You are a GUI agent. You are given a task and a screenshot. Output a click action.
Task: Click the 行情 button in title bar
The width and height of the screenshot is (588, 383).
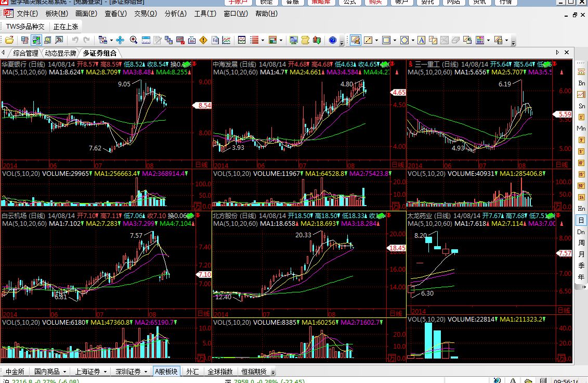tap(506, 2)
